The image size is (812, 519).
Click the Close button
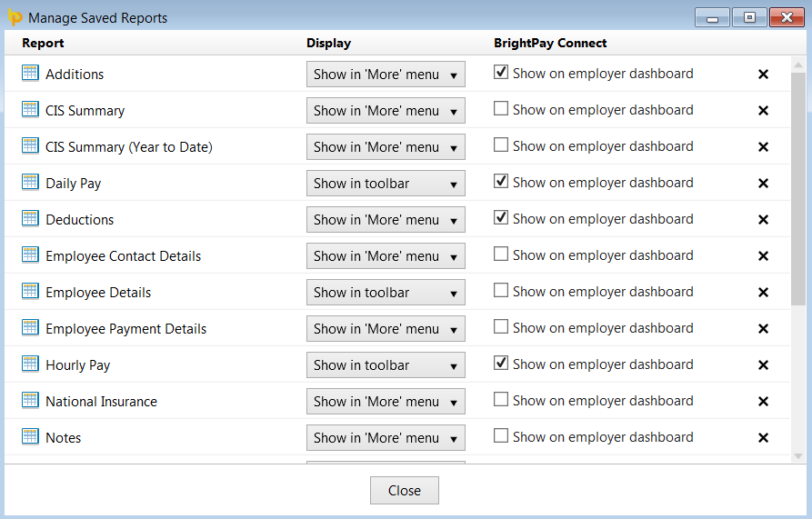(x=405, y=490)
